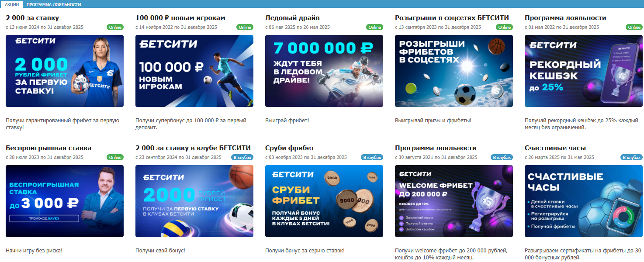Select the Welcome фрибет до 200 000 ₽ banner
This screenshot has width=644, height=262.
(x=454, y=201)
